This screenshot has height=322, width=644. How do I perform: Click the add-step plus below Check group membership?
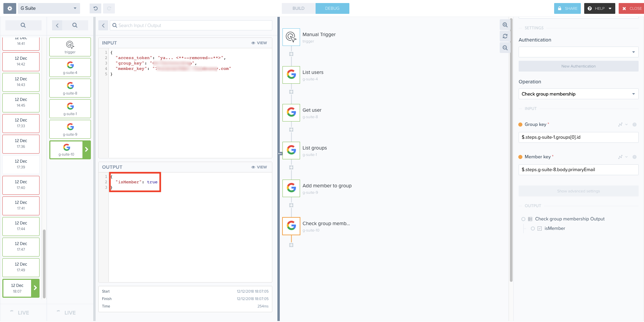tap(291, 245)
